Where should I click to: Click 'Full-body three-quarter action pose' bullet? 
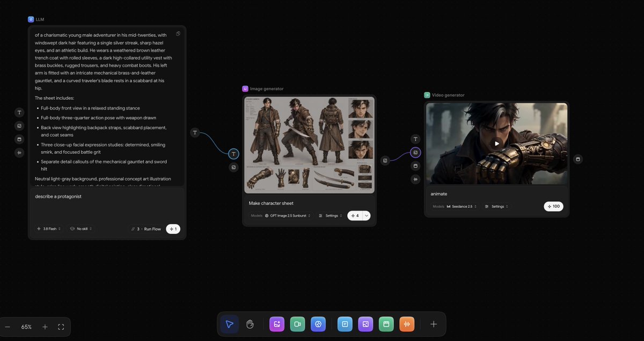point(98,118)
